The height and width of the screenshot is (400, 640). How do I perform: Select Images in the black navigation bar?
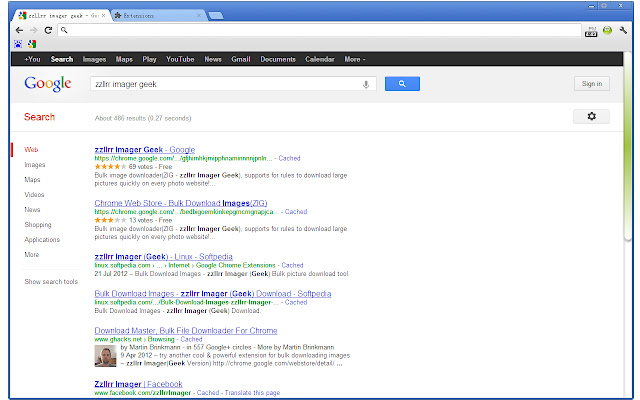[94, 59]
